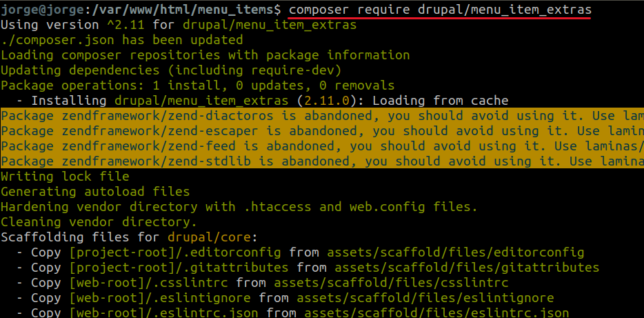Click './composer.json has been updated' line
This screenshot has width=644, height=318.
(x=121, y=40)
